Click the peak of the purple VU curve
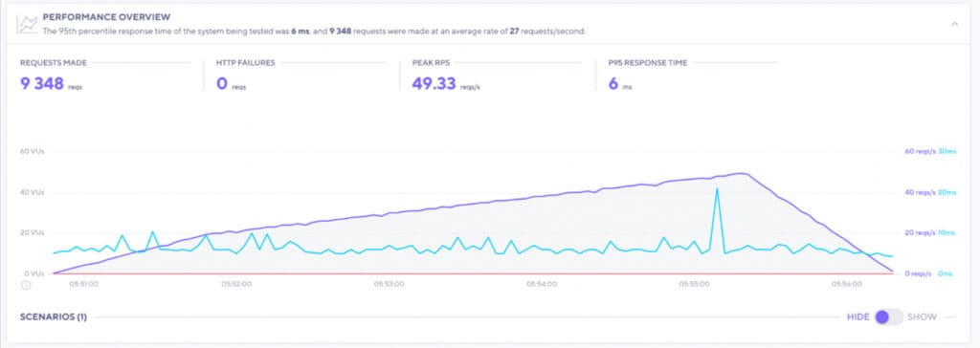The image size is (980, 348). (x=742, y=174)
